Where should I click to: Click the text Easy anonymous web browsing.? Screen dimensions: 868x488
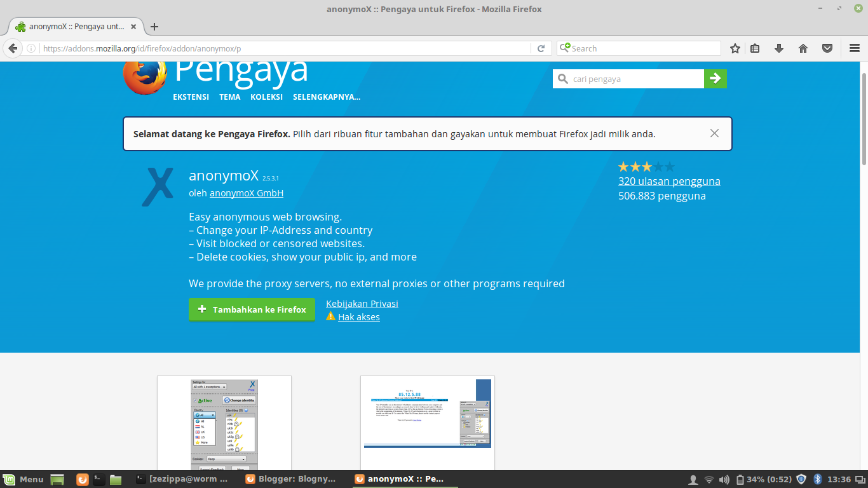click(265, 217)
